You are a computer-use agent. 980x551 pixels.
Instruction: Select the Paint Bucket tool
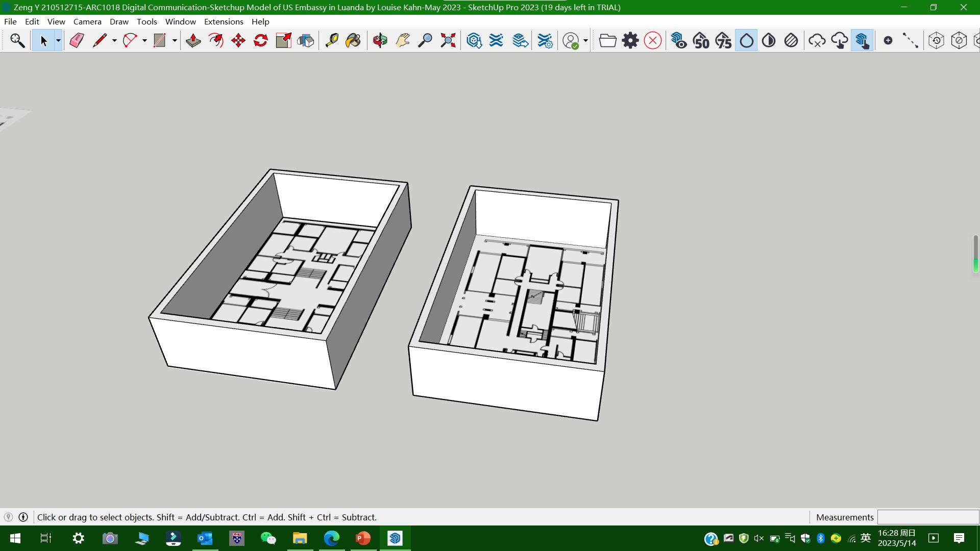[x=353, y=40]
